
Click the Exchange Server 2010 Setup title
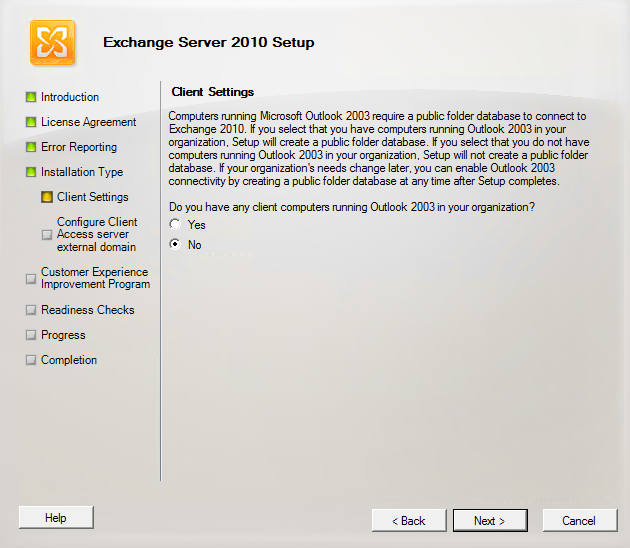tap(209, 42)
